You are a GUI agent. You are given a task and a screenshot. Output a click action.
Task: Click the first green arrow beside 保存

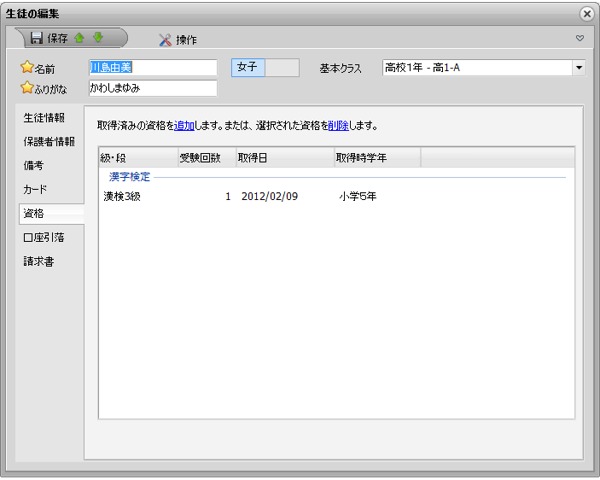pos(80,39)
